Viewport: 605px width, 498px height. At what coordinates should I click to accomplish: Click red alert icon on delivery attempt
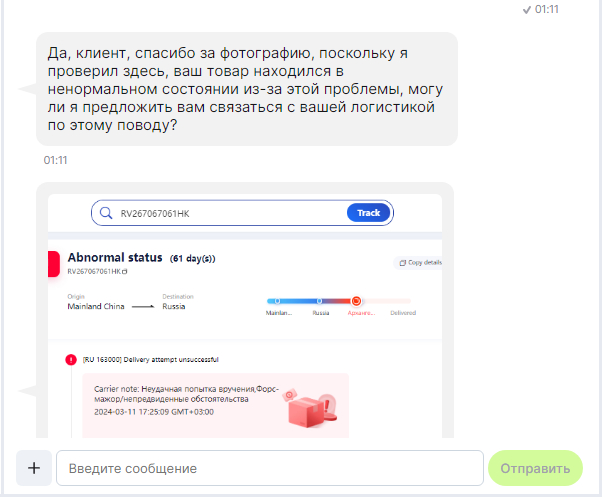tap(71, 360)
